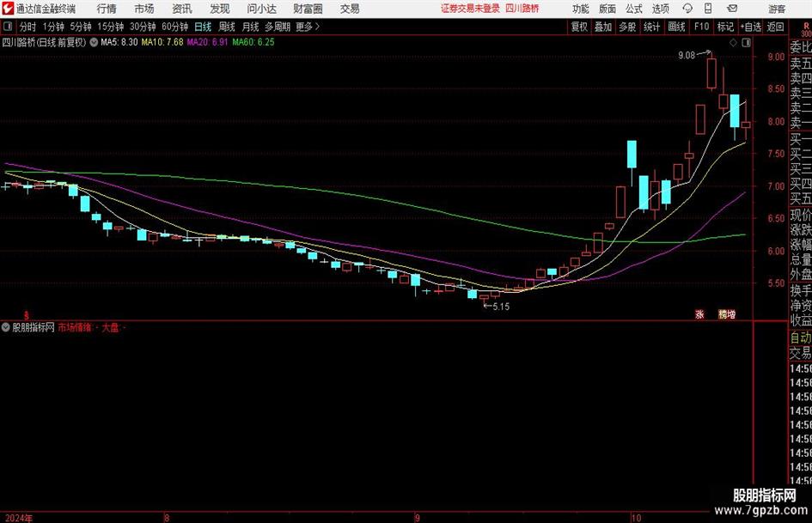
Task: Click the 市场情绪 indicator label
Action: (x=75, y=327)
